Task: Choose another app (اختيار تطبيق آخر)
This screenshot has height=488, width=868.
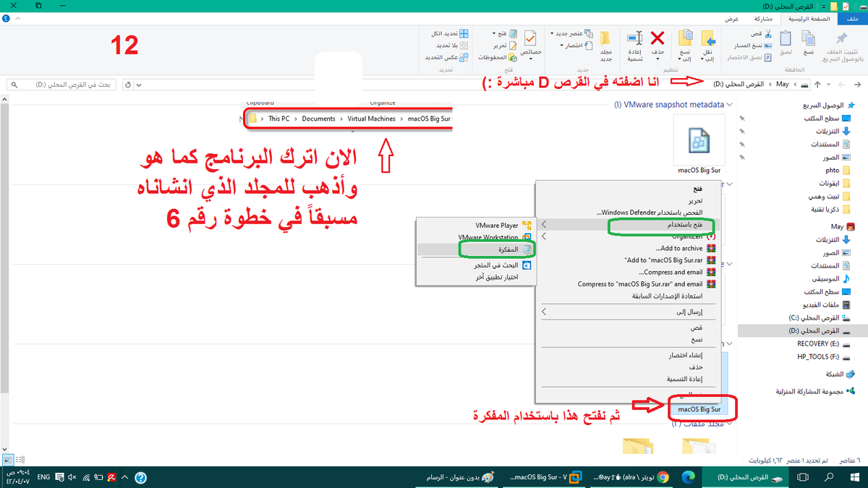Action: point(476,277)
